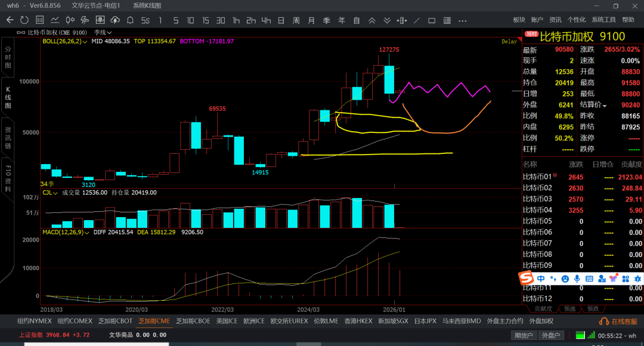
Task: Open the 系统工具 menu
Action: click(x=603, y=20)
